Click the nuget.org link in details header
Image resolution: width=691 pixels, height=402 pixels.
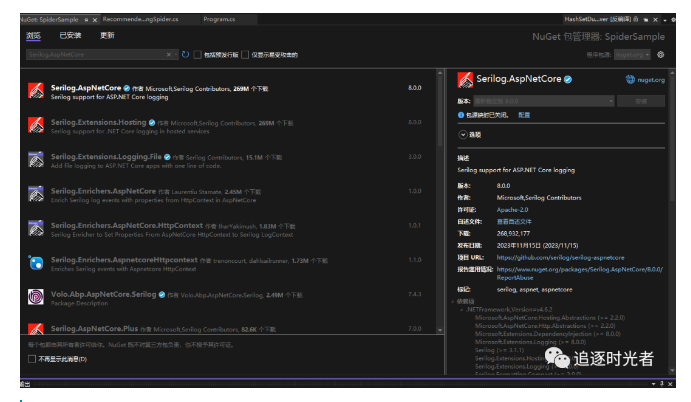(651, 80)
